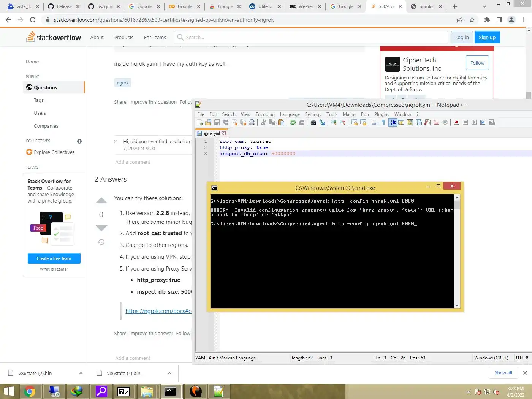Reload the Stack Overflow page

33,20
